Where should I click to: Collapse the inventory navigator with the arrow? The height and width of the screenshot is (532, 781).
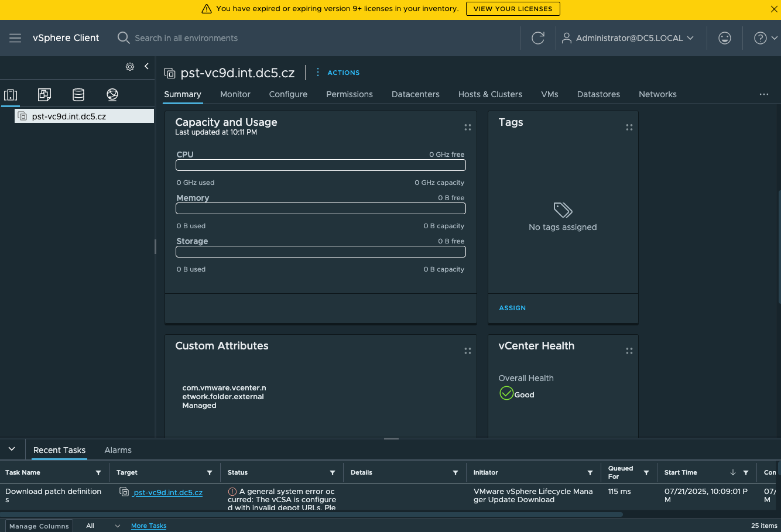(x=146, y=67)
